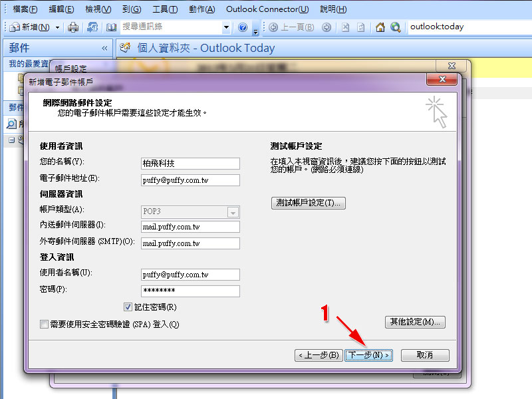Enable 需要使用安全密碼驗證 (SPA) checkbox
This screenshot has height=399, width=532.
click(x=44, y=325)
